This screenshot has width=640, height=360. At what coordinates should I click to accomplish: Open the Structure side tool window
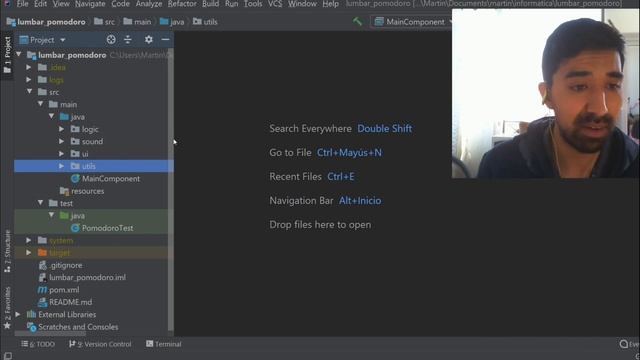click(7, 251)
